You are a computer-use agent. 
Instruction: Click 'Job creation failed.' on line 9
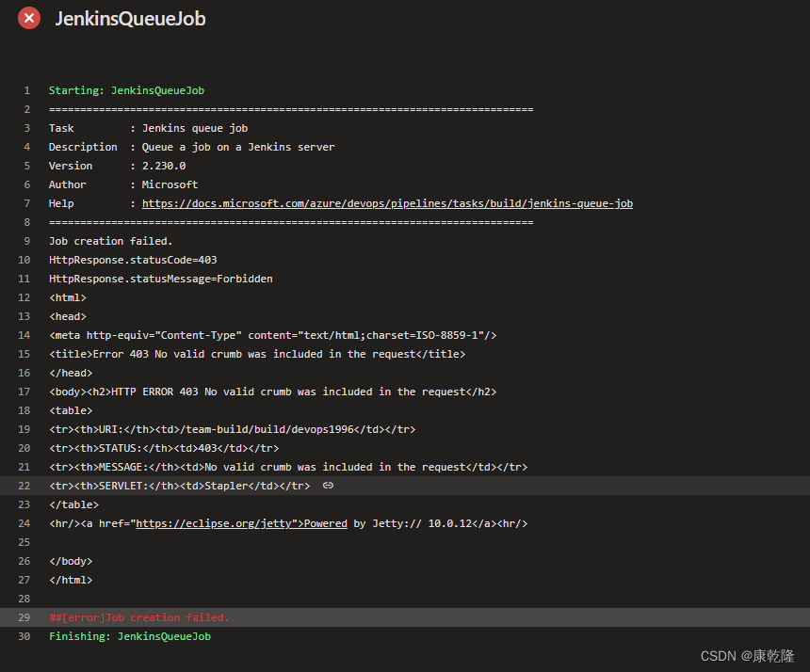coord(110,241)
